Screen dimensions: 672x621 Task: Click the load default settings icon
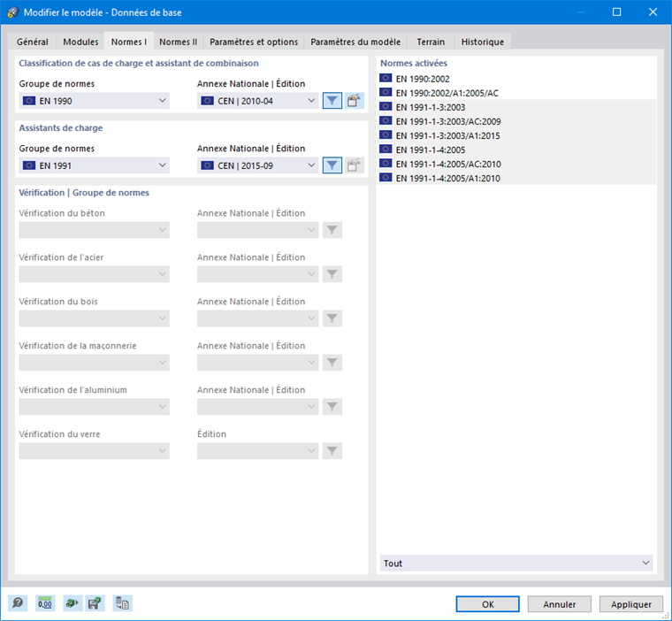pos(72,603)
